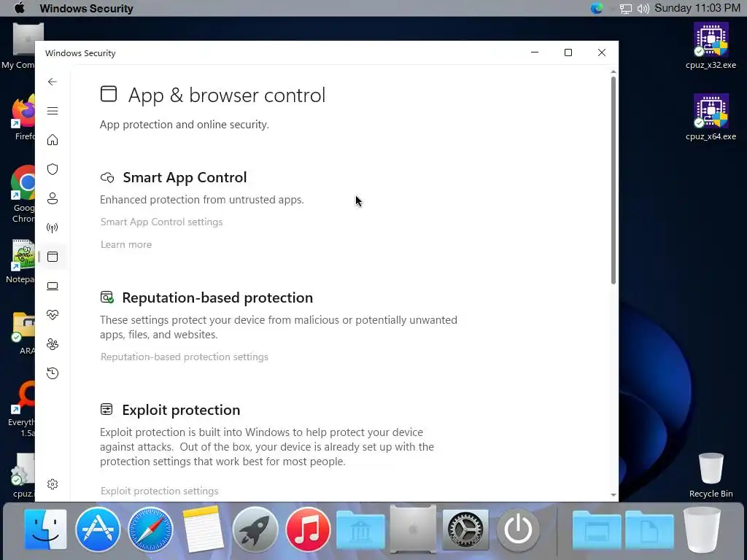Viewport: 747px width, 560px height.
Task: Open Protection history clock icon
Action: pos(53,373)
